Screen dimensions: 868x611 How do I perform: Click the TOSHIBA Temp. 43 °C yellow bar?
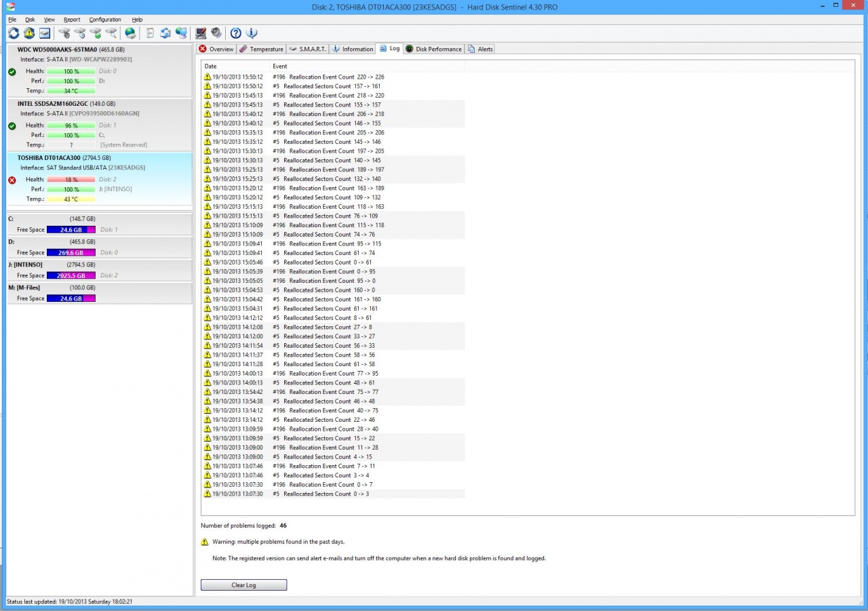pyautogui.click(x=71, y=199)
